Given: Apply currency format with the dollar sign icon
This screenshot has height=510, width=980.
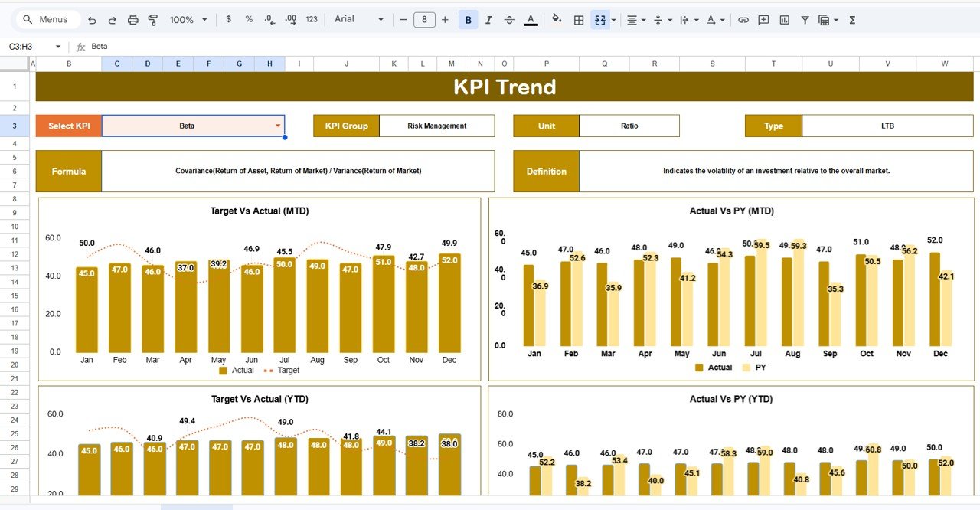Looking at the screenshot, I should [228, 19].
